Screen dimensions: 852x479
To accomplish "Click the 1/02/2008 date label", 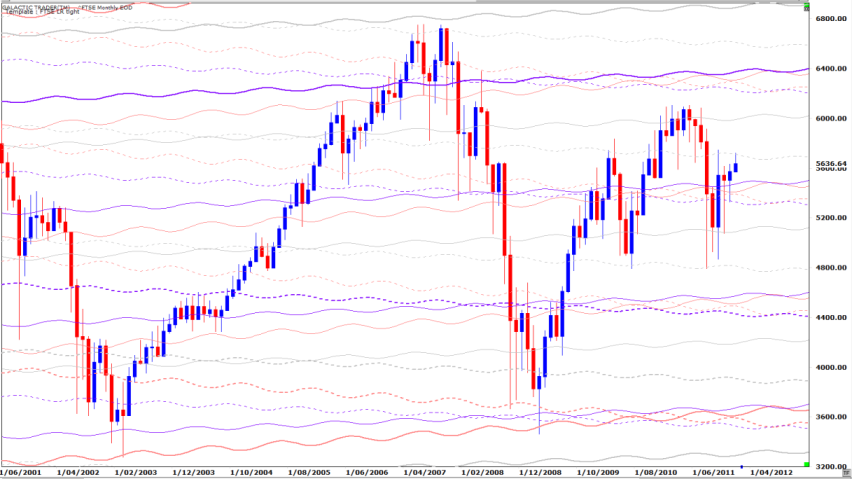I will pos(482,472).
